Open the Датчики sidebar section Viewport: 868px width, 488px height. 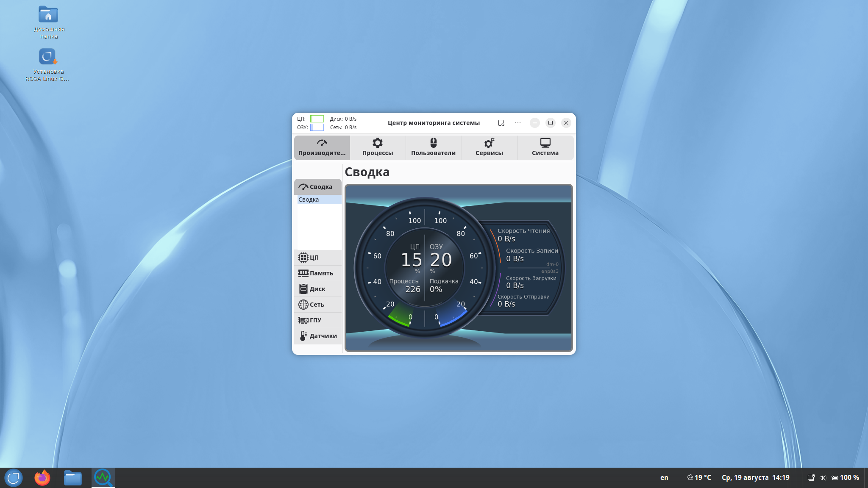(x=317, y=336)
